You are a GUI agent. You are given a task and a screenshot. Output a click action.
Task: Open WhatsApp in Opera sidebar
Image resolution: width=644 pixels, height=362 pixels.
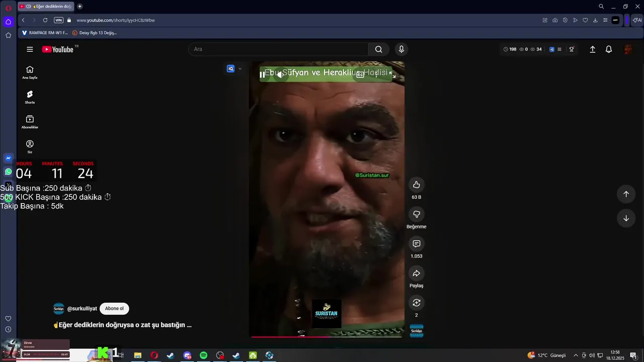(x=8, y=172)
